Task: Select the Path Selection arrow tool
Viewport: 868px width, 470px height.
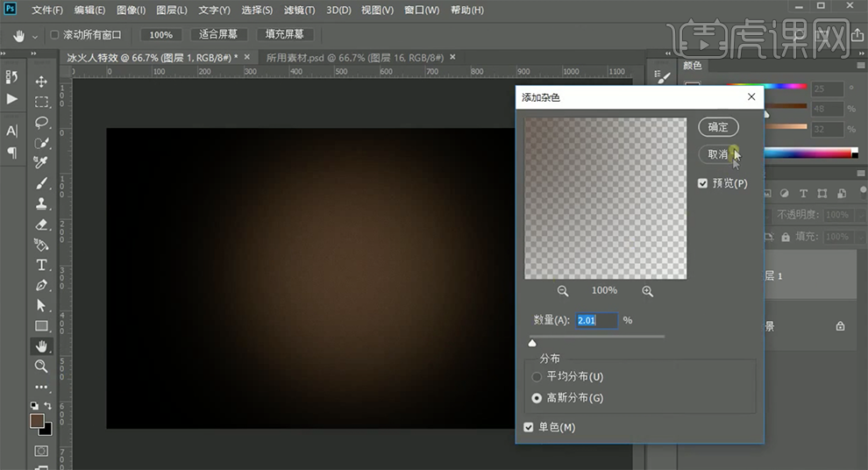Action: (x=41, y=305)
